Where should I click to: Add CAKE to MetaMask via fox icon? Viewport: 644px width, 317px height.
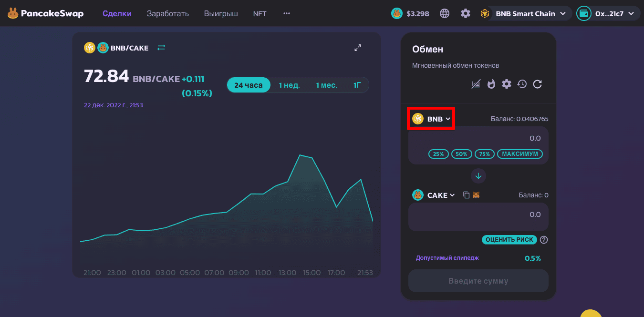(476, 195)
